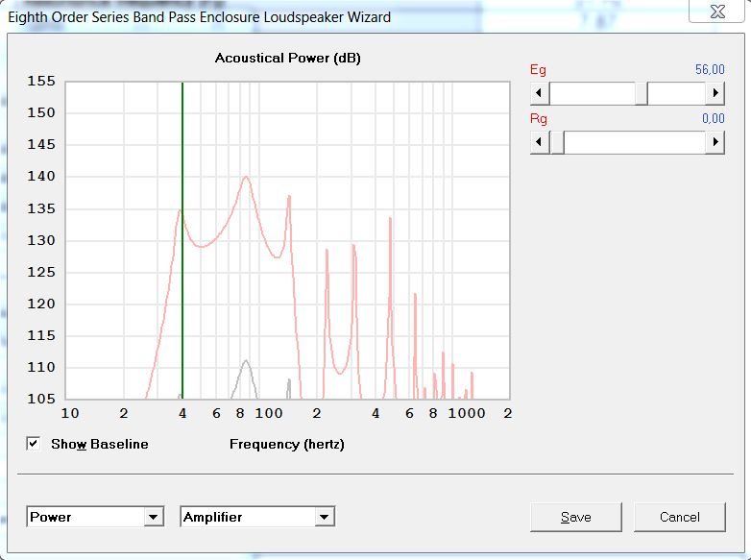Image resolution: width=751 pixels, height=560 pixels.
Task: Close the Loudspeaker Wizard window
Action: coord(717,11)
